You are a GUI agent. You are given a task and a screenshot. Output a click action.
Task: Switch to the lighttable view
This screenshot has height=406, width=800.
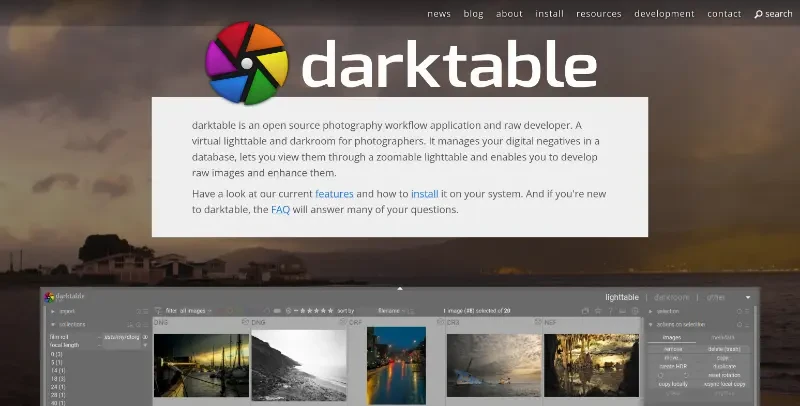pos(622,297)
